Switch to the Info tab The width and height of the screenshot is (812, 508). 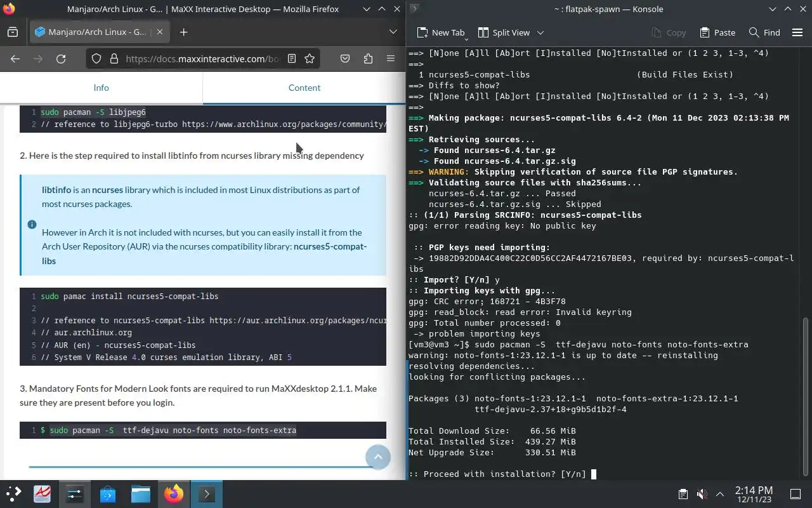pyautogui.click(x=101, y=88)
